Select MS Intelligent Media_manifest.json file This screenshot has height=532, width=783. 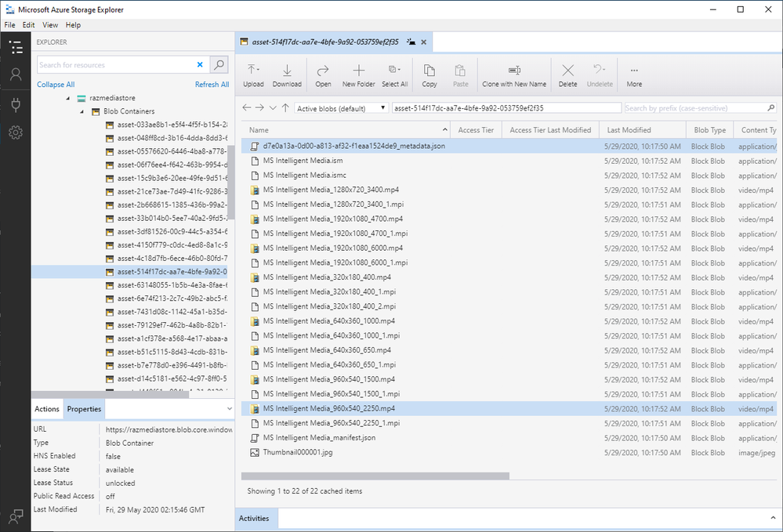pyautogui.click(x=509, y=438)
